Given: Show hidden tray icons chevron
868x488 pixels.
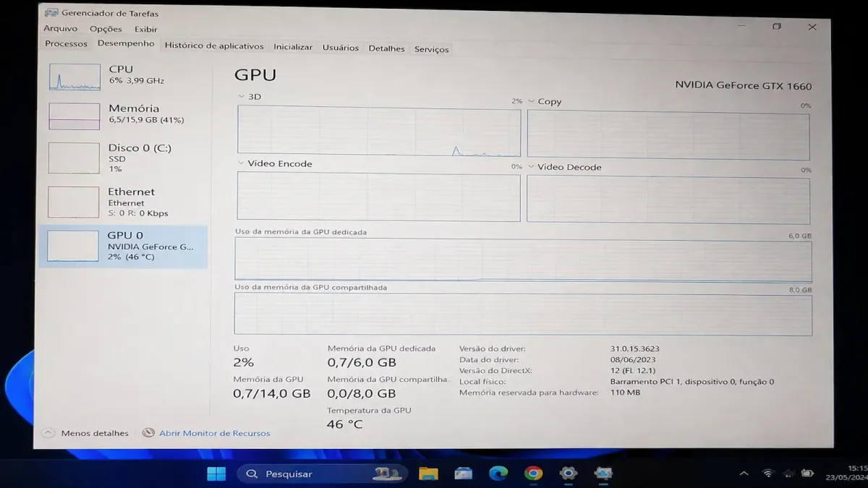Looking at the screenshot, I should tap(744, 474).
